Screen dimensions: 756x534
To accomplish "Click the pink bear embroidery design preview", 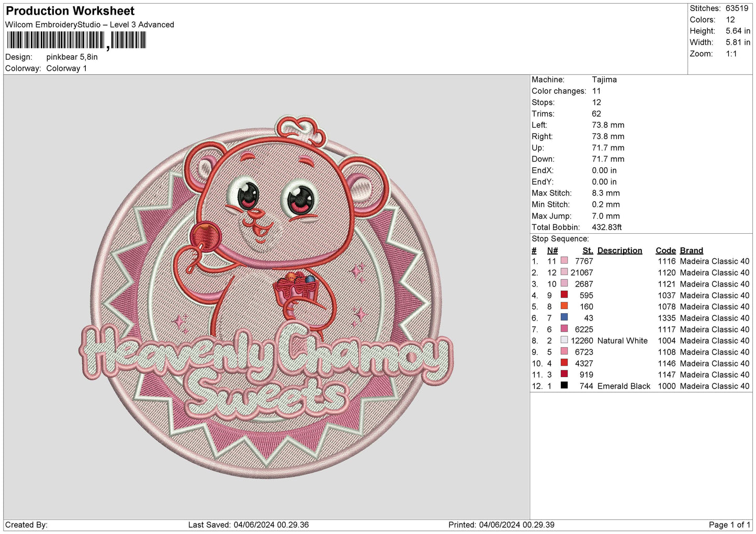I will (266, 297).
